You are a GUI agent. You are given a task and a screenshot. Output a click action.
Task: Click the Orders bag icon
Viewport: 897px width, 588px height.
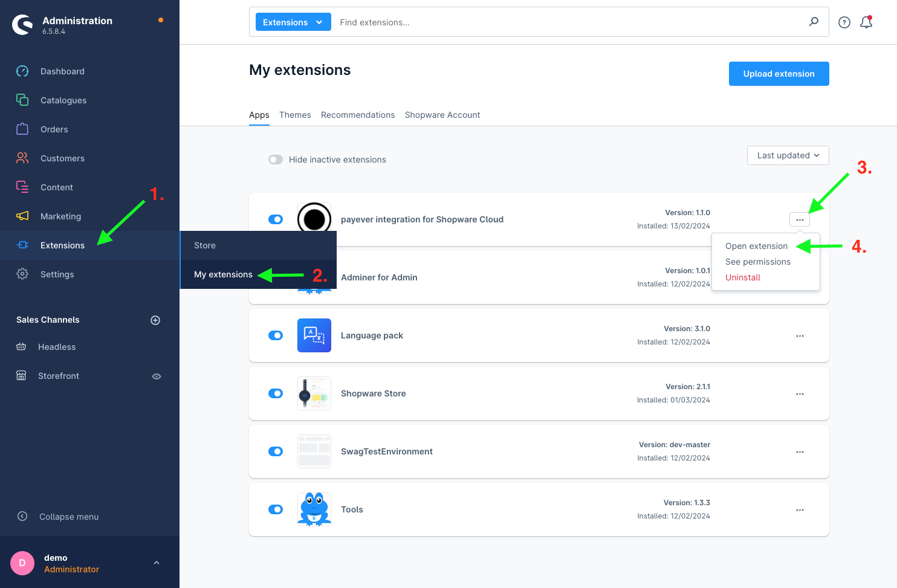22,129
